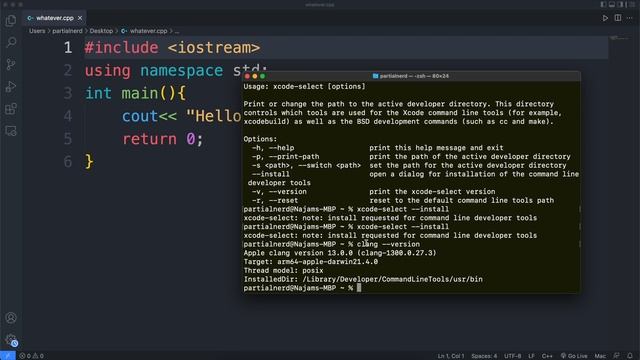Screen dimensions: 640x360
Task: Open errors and warnings count in status bar
Action: pyautogui.click(x=32, y=356)
